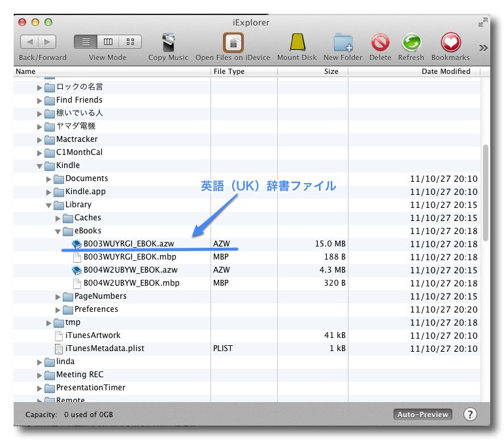Click PLIST file type cell
The width and height of the screenshot is (504, 440).
(223, 348)
